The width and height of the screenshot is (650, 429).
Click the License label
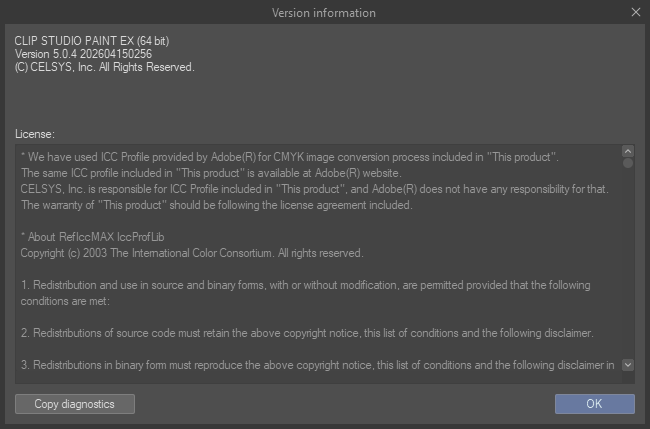click(x=35, y=133)
